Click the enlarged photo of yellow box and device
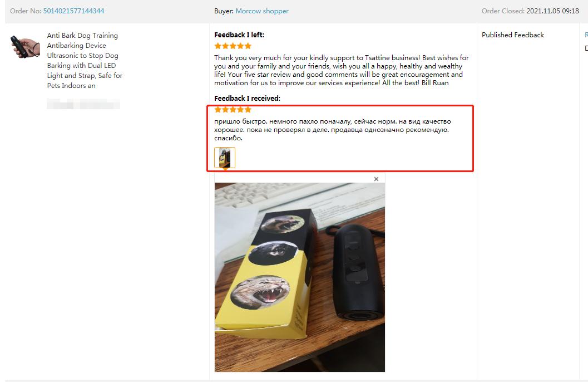The image size is (588, 382). click(300, 277)
